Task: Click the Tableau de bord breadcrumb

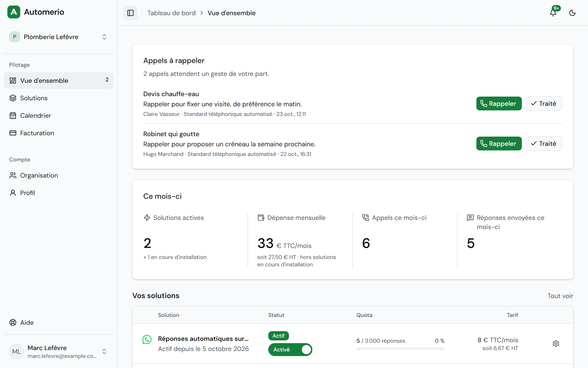Action: click(x=171, y=13)
